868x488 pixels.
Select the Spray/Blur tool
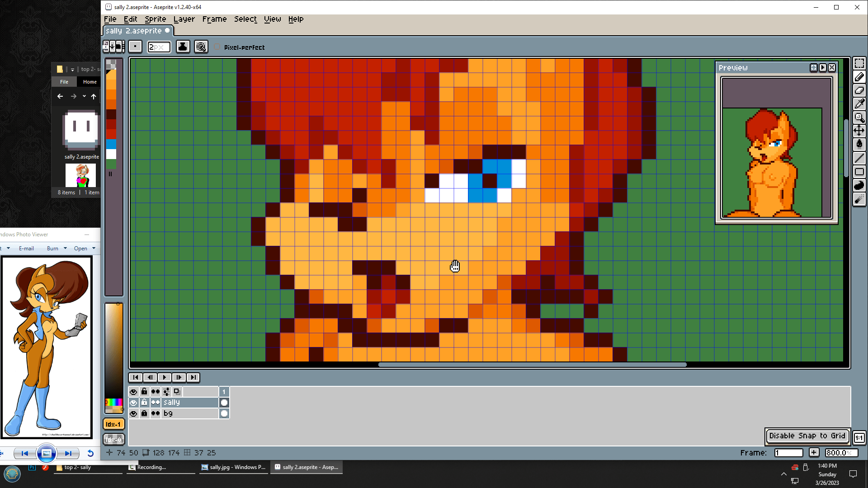coord(859,199)
